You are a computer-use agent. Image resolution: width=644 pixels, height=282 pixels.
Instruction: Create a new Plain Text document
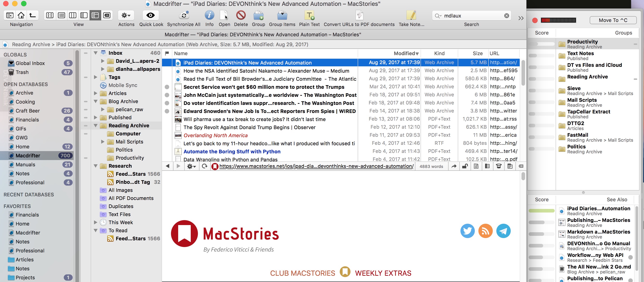(x=309, y=15)
